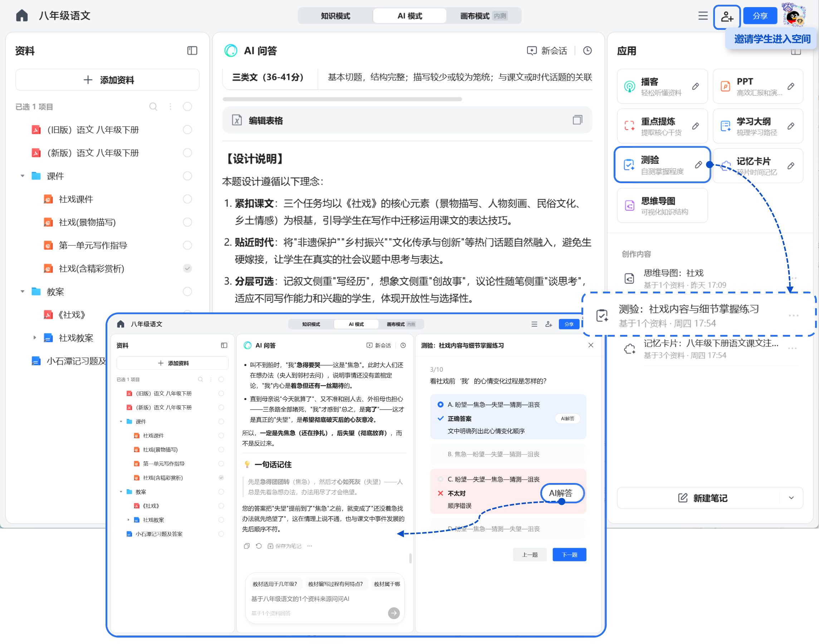Open the PPT app icon in 应用 panel
The height and width of the screenshot is (644, 819).
click(725, 86)
